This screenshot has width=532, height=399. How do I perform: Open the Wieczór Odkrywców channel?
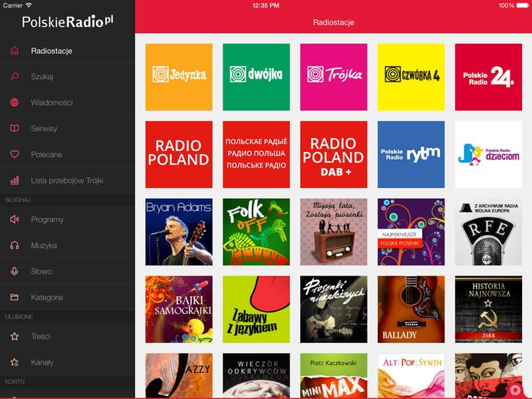(x=256, y=375)
